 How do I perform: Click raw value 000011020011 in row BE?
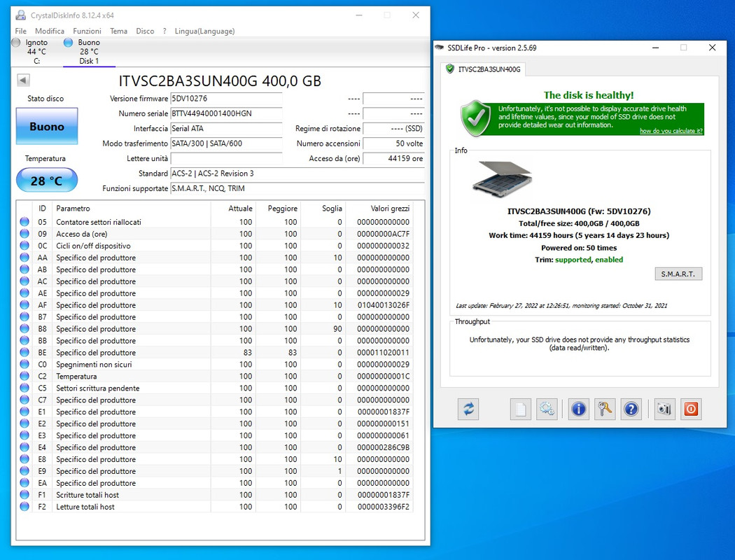[383, 352]
